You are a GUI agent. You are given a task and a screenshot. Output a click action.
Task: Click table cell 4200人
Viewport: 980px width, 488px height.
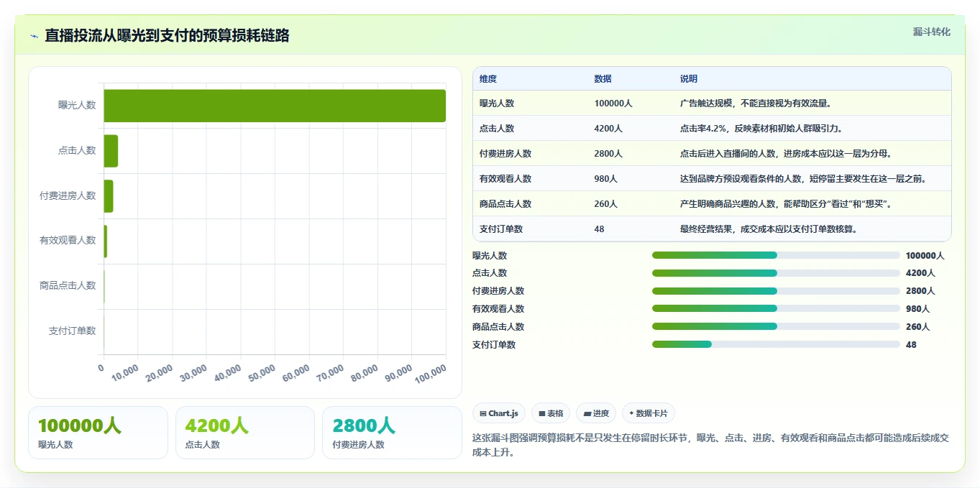608,129
